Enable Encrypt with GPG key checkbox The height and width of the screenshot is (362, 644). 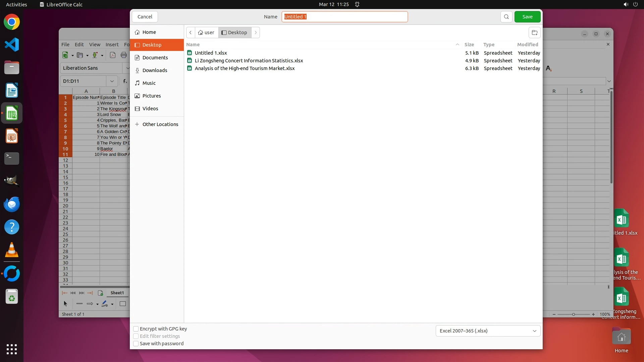[x=136, y=329]
